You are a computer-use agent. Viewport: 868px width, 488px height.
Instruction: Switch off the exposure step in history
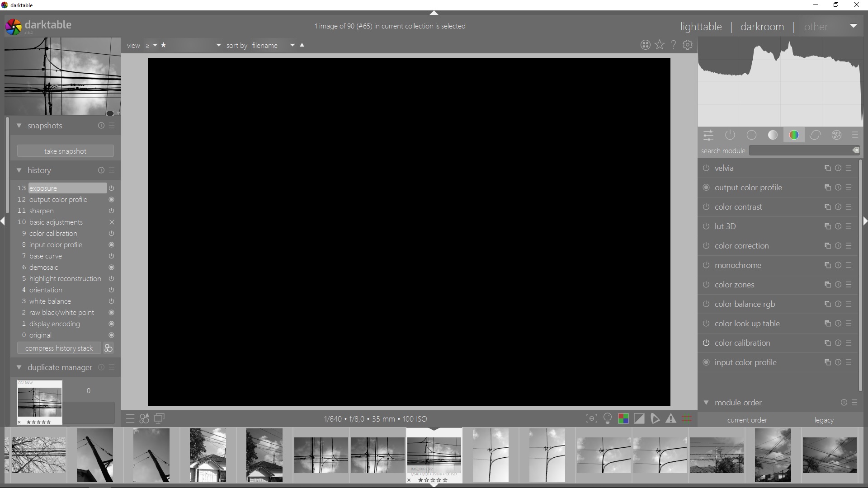(x=112, y=188)
